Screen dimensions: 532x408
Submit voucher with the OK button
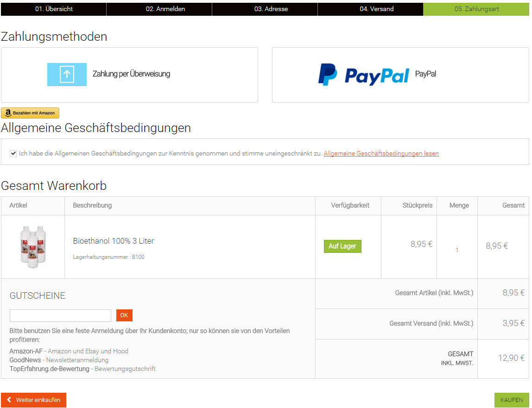coord(124,315)
